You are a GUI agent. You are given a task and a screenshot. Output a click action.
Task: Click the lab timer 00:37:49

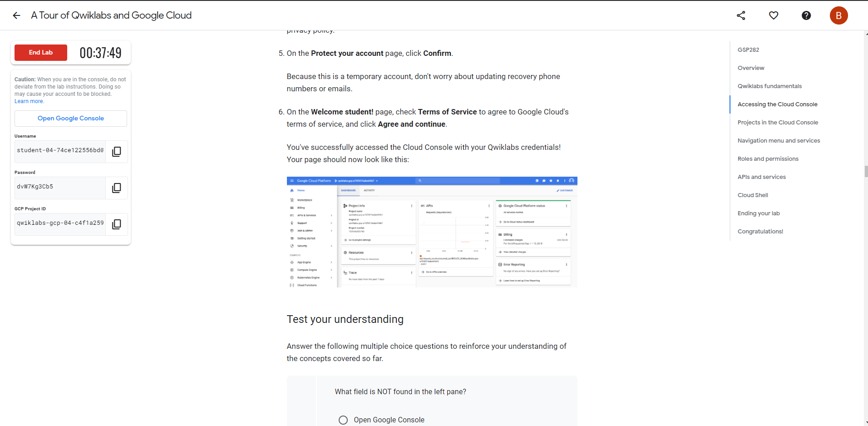click(100, 53)
